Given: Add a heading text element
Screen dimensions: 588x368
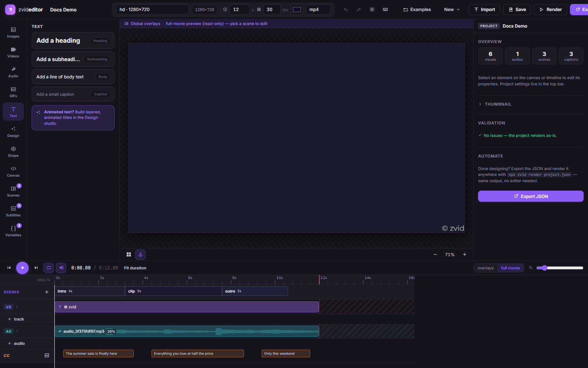Looking at the screenshot, I should 73,40.
